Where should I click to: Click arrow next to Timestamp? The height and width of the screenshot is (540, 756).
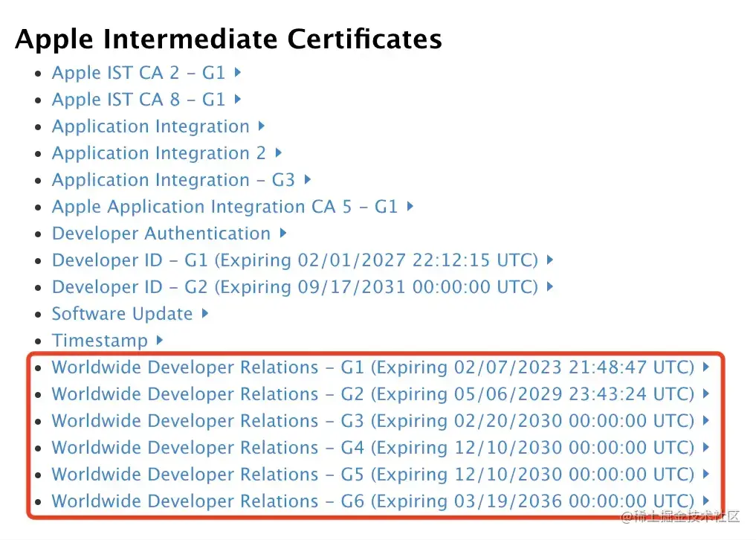click(160, 340)
